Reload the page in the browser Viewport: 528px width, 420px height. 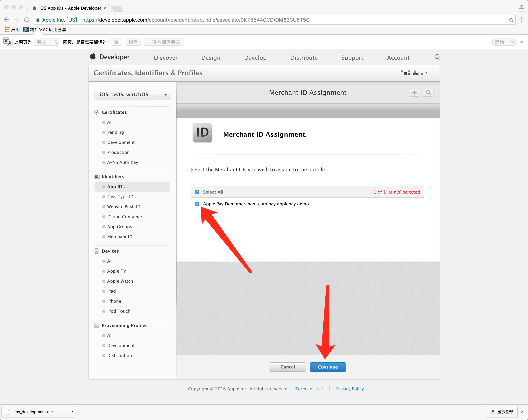[x=26, y=20]
